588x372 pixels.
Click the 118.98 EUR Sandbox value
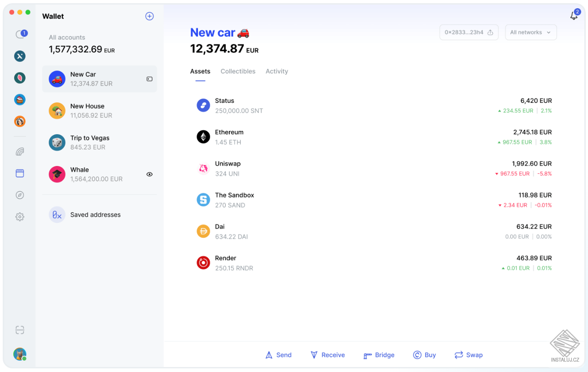(535, 195)
